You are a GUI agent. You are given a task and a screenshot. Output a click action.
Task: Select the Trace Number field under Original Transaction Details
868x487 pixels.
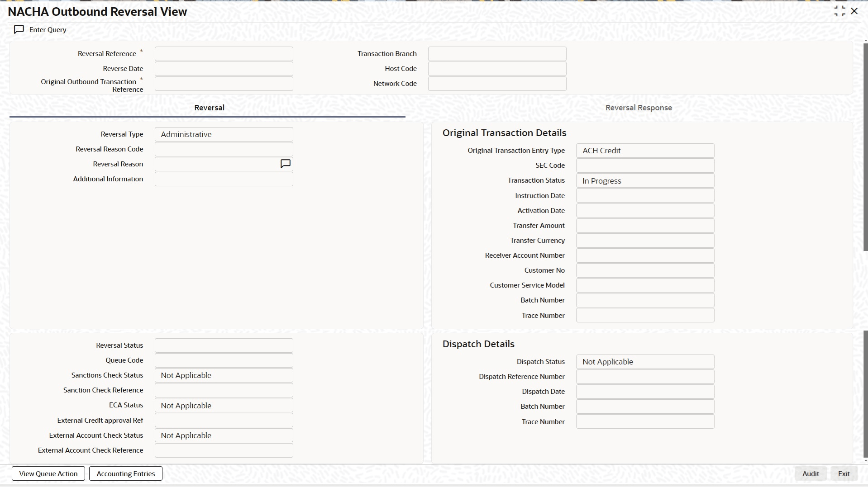coord(645,315)
